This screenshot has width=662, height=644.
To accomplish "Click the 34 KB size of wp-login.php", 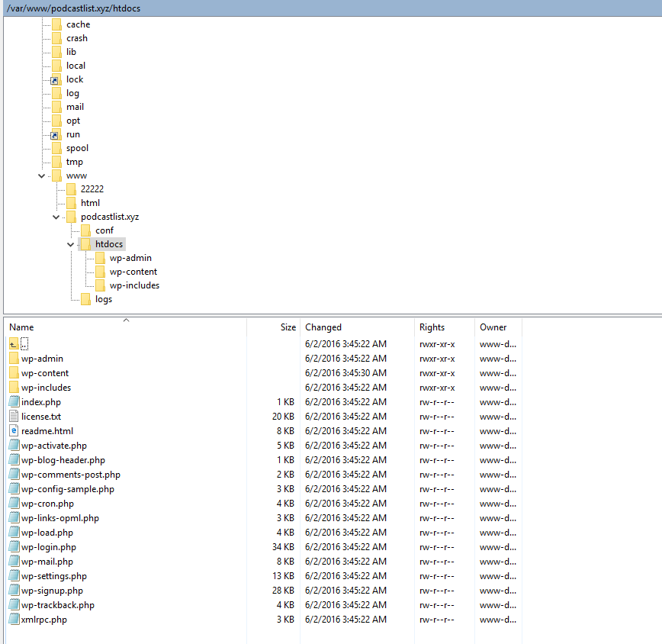I will click(283, 547).
